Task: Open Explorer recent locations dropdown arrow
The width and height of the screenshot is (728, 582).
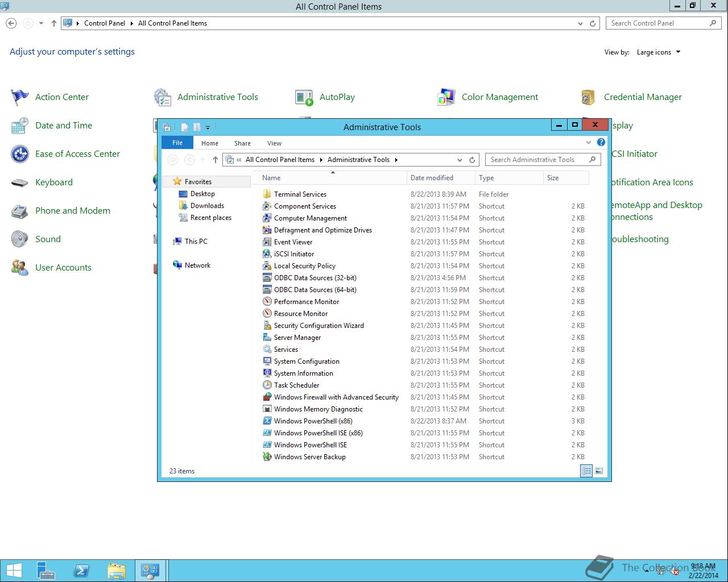Action: pos(202,160)
